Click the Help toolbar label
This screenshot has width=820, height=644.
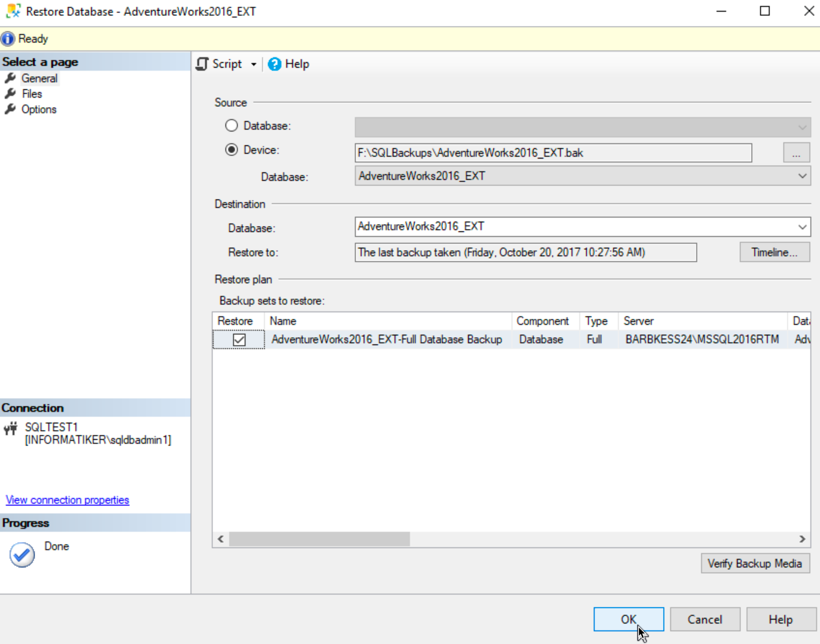[x=297, y=64]
